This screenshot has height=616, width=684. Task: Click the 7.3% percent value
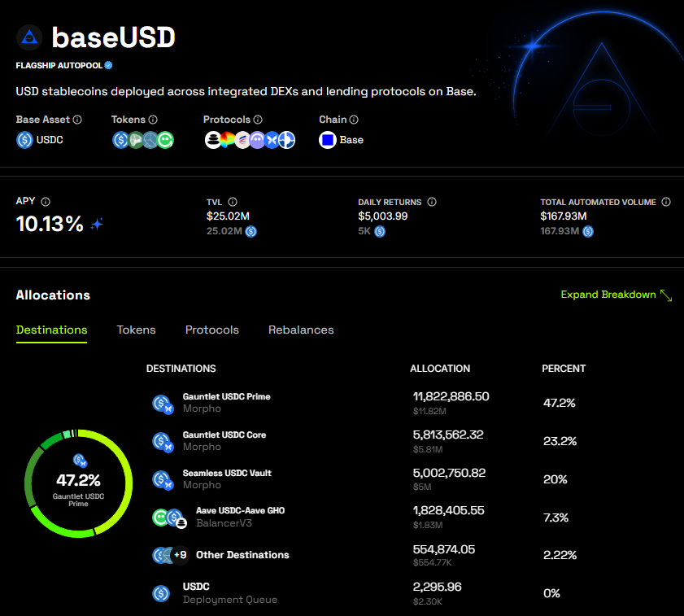click(x=555, y=518)
